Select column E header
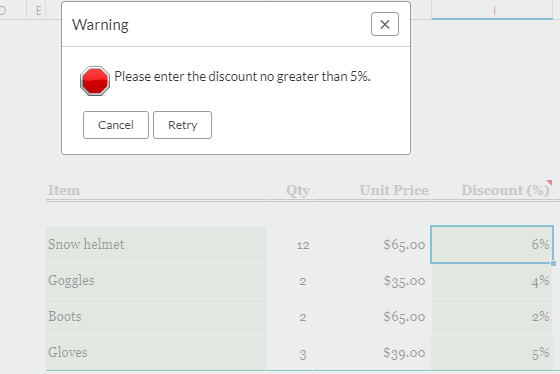Viewport: 560px width, 374px height. tap(36, 10)
